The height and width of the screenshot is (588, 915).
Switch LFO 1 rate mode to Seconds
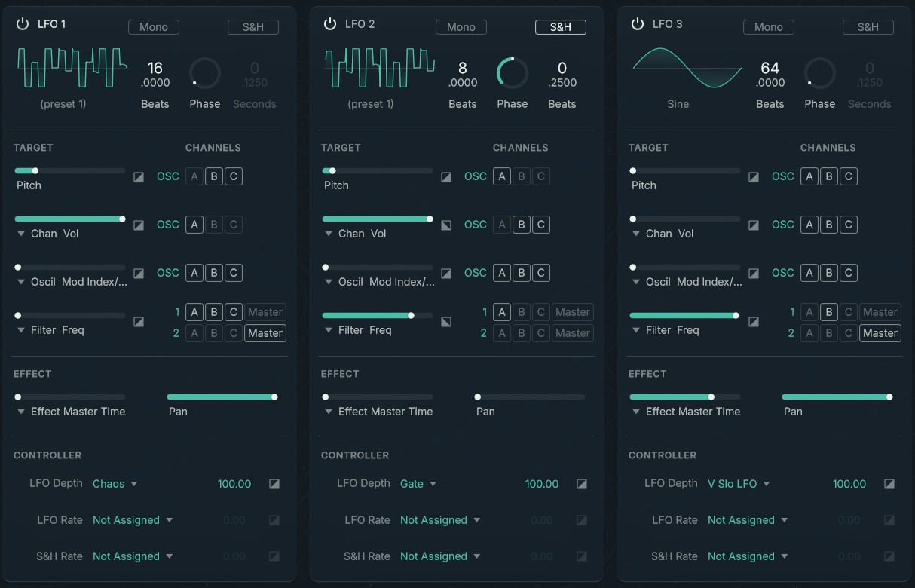(x=254, y=103)
